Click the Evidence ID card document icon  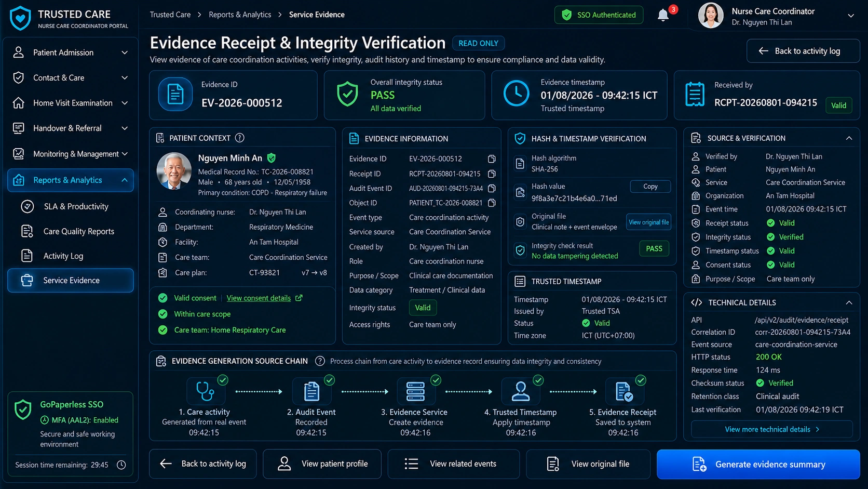175,94
